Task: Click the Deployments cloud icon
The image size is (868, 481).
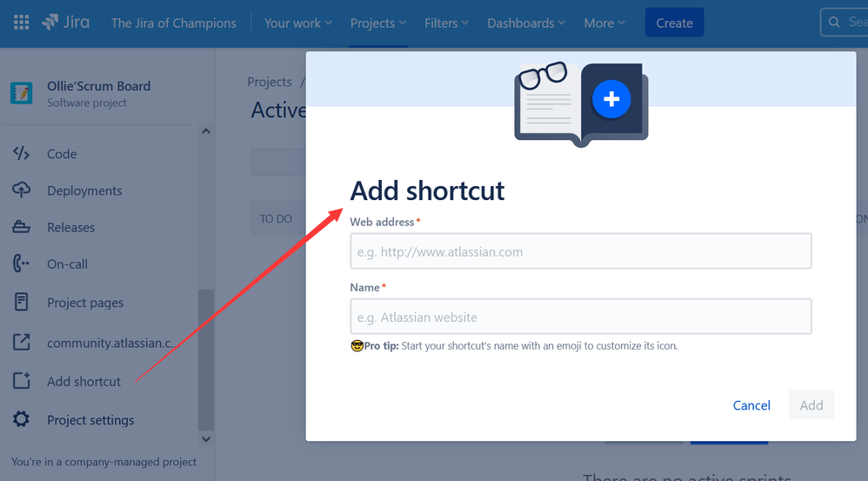Action: click(21, 190)
